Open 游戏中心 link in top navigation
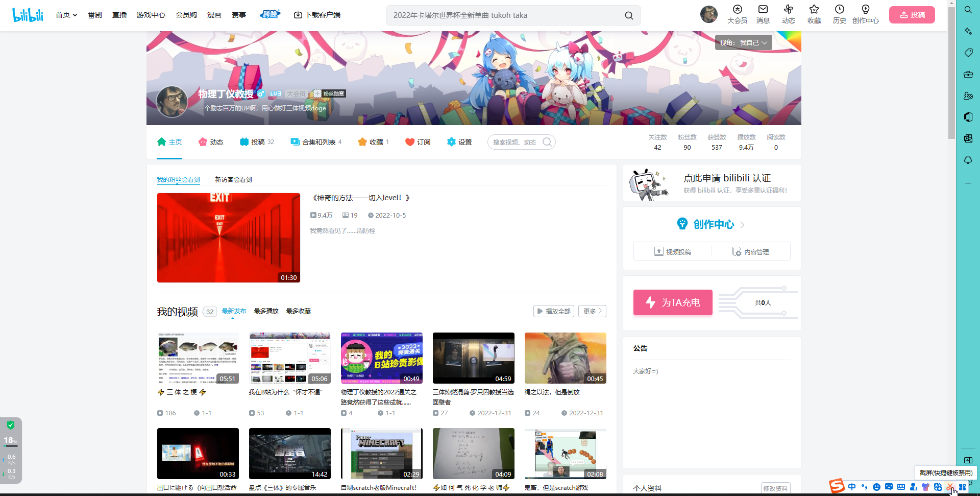Image resolution: width=980 pixels, height=496 pixels. (x=151, y=15)
